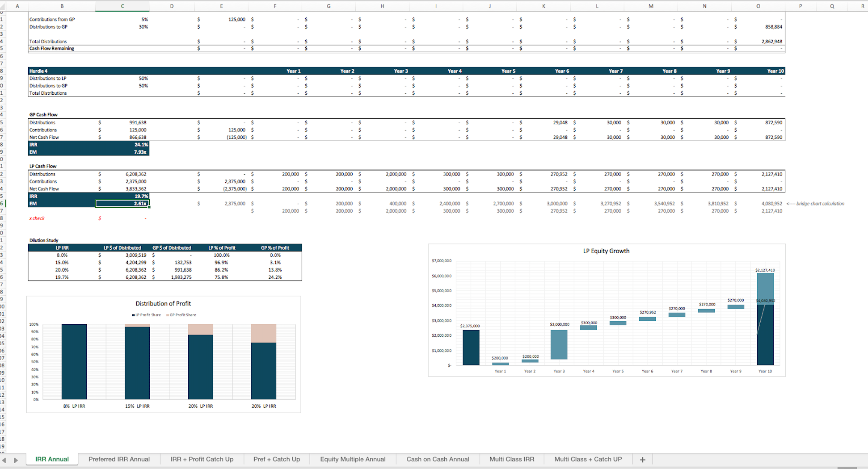Click LP Profit Share legend entry

(x=147, y=315)
